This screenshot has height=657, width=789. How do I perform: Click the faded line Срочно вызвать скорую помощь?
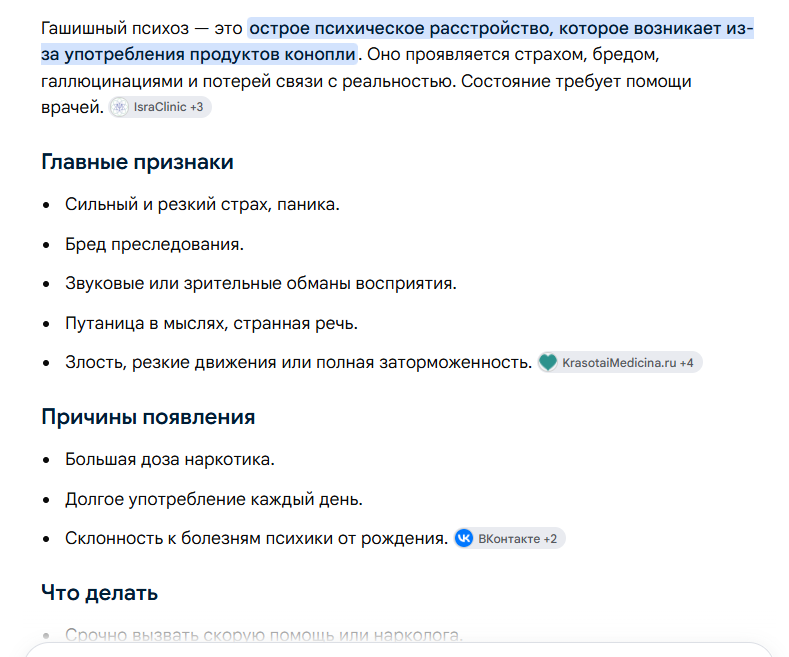click(x=264, y=635)
